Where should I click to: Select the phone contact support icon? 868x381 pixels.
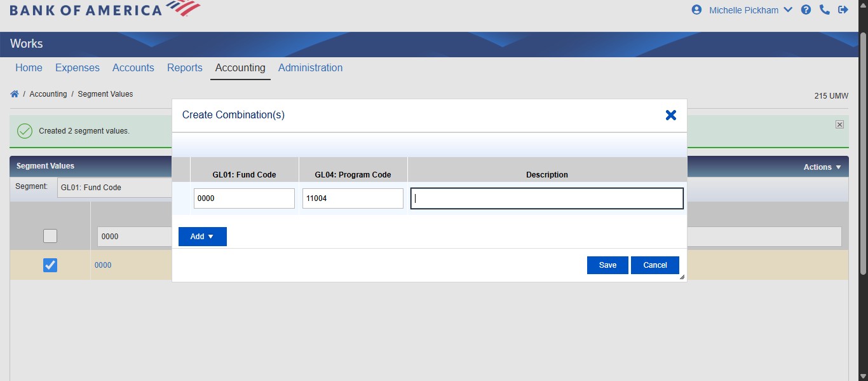tap(825, 10)
